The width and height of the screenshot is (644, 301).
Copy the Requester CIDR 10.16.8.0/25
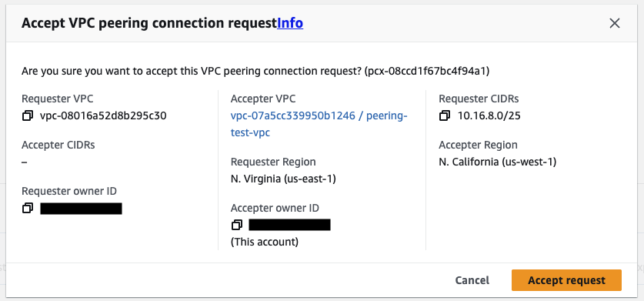(445, 116)
